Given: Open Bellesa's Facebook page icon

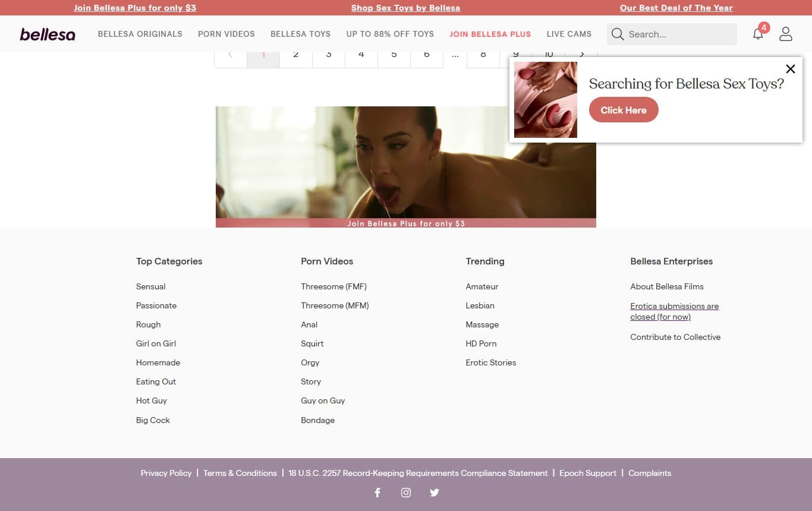Looking at the screenshot, I should pyautogui.click(x=377, y=493).
